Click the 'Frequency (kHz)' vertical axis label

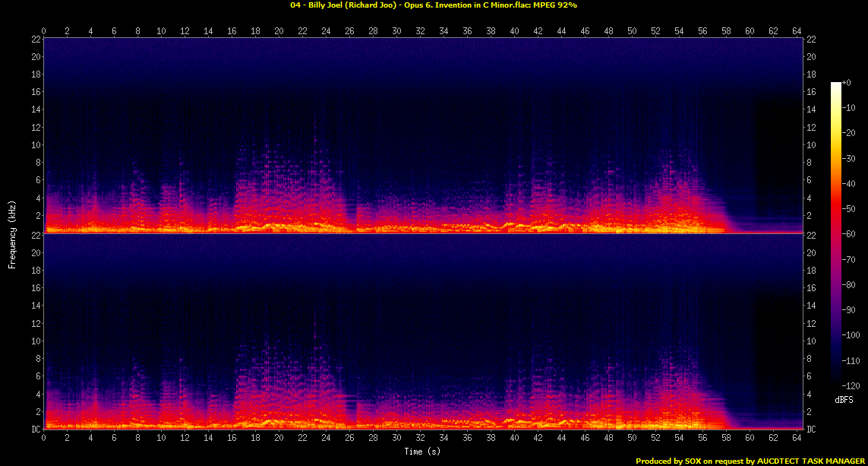pyautogui.click(x=12, y=233)
